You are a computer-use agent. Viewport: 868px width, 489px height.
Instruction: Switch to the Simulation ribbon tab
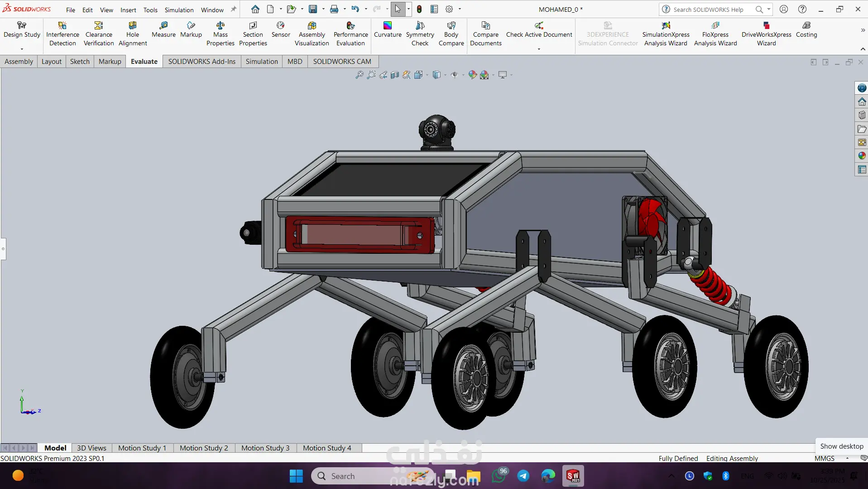click(x=262, y=62)
